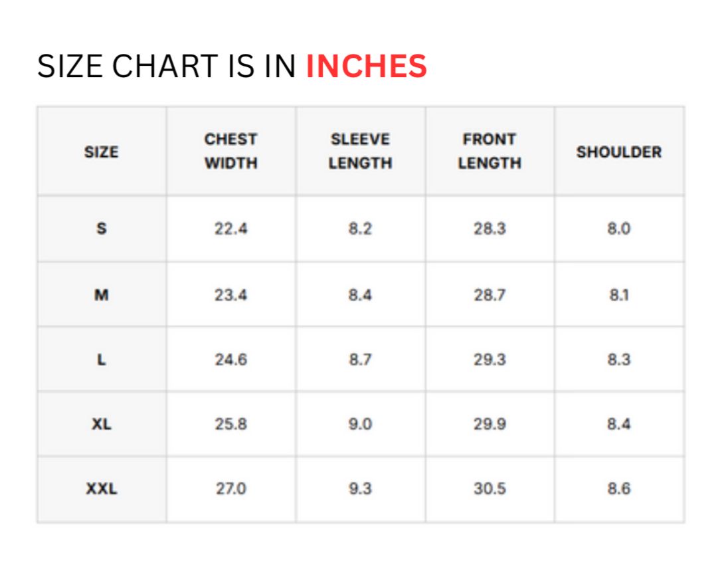Image resolution: width=728 pixels, height=561 pixels.
Task: Select the CHEST WIDTH column header
Action: pos(230,151)
